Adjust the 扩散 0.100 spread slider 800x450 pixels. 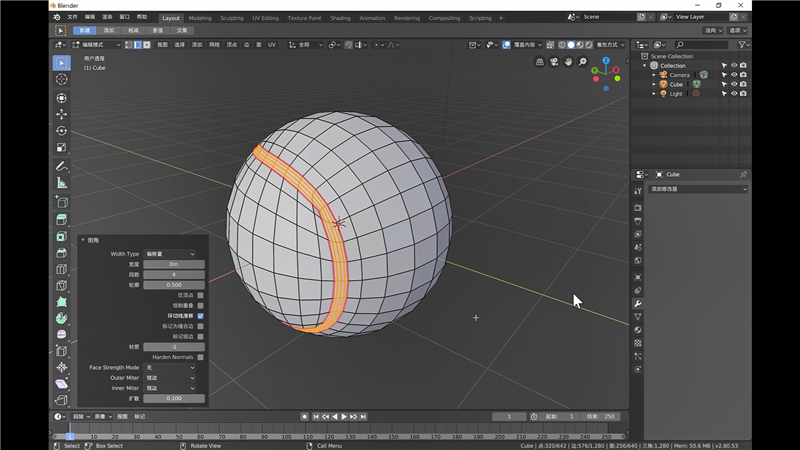pos(174,398)
